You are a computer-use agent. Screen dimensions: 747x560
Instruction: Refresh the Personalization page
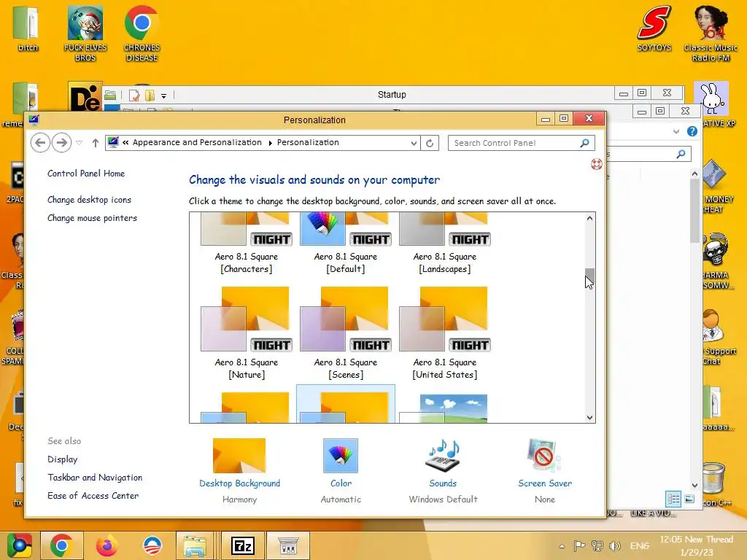[430, 143]
